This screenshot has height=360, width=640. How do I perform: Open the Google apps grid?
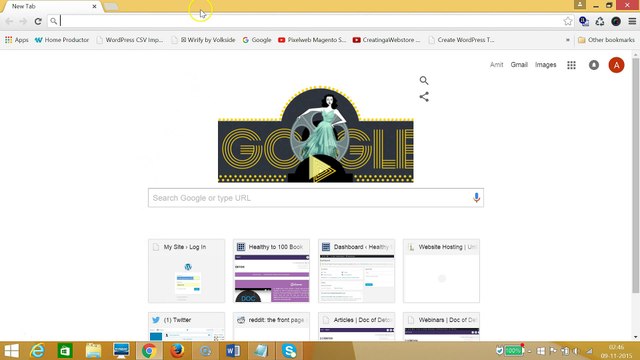(571, 65)
